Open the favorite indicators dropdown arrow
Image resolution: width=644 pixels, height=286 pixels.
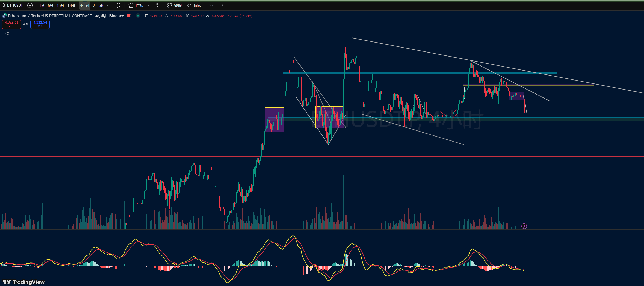(x=149, y=5)
